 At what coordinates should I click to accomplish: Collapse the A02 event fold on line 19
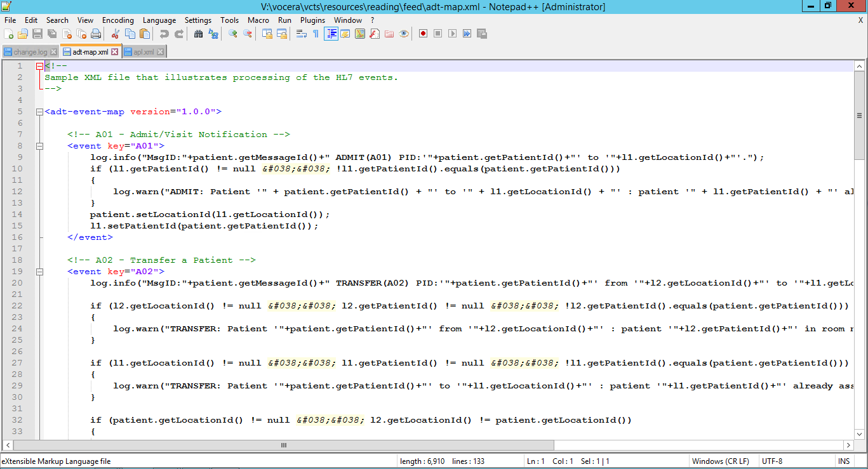[x=39, y=272]
